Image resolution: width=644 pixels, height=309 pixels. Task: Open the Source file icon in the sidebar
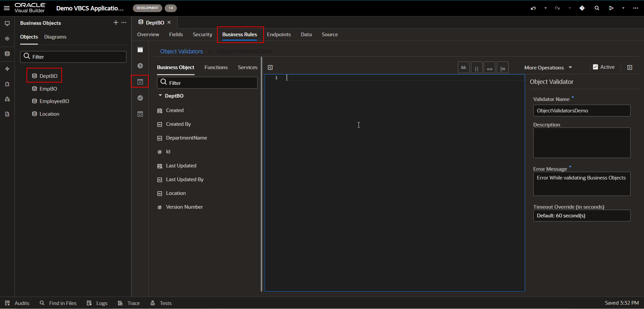click(7, 114)
